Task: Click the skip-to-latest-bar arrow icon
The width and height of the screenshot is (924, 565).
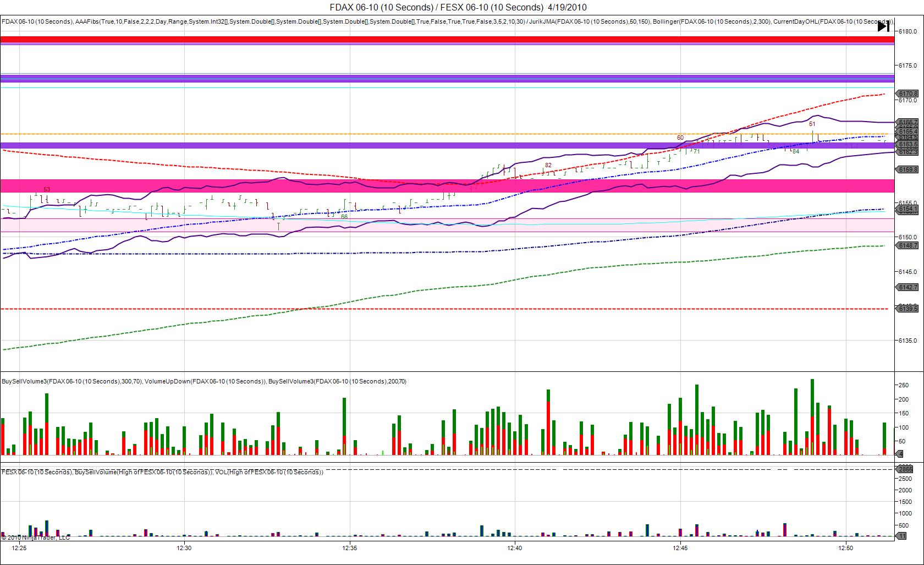Action: (883, 26)
